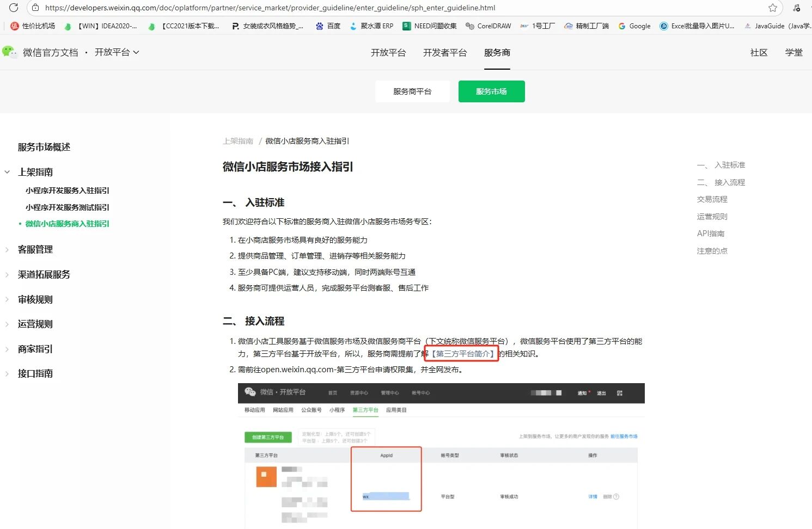Click the 一、入驻标准 section heading
This screenshot has height=529, width=812.
[254, 202]
